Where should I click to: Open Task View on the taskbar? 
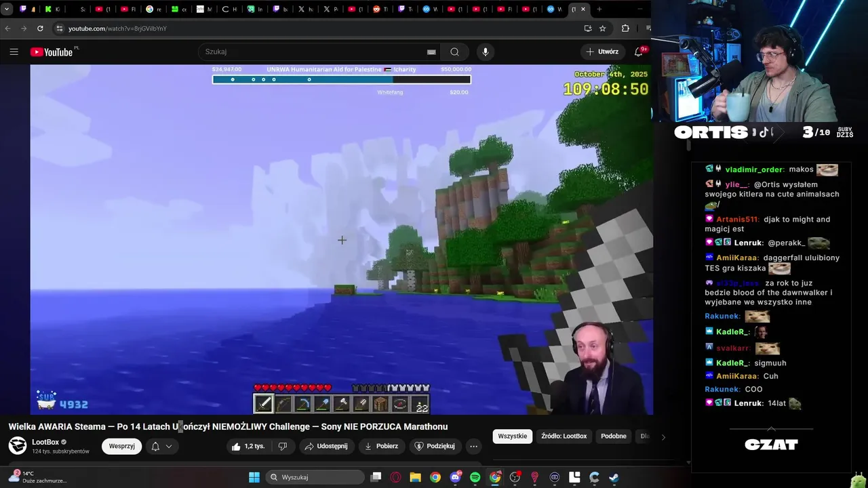pyautogui.click(x=376, y=477)
